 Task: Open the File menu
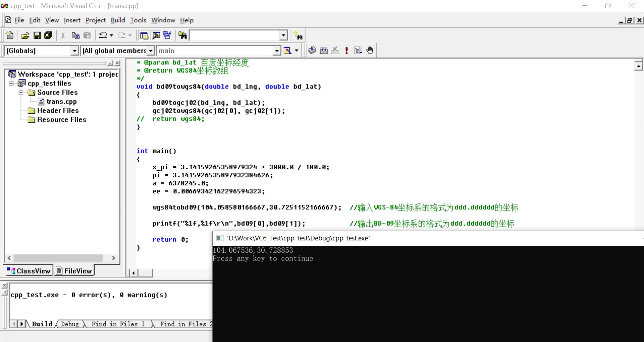(x=19, y=20)
